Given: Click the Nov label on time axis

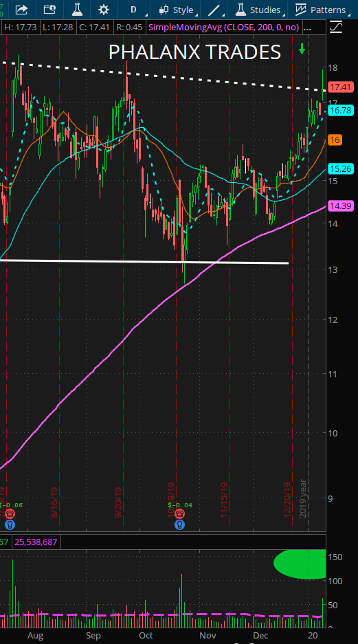Looking at the screenshot, I should 208,636.
